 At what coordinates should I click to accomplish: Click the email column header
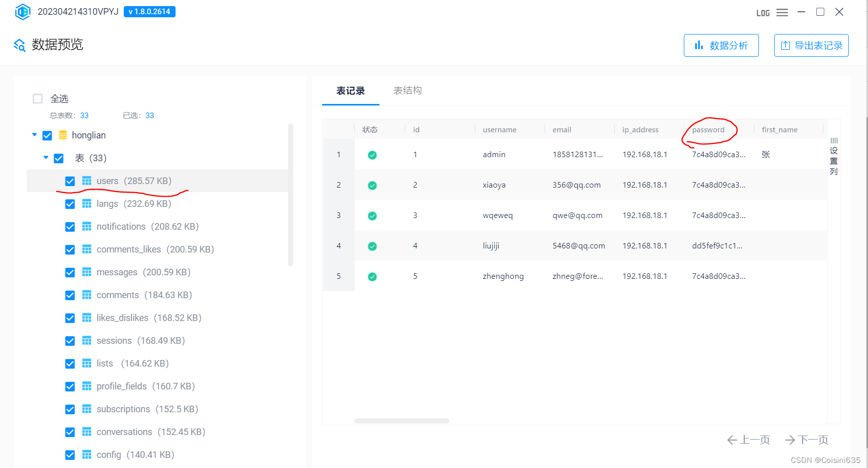coord(562,130)
